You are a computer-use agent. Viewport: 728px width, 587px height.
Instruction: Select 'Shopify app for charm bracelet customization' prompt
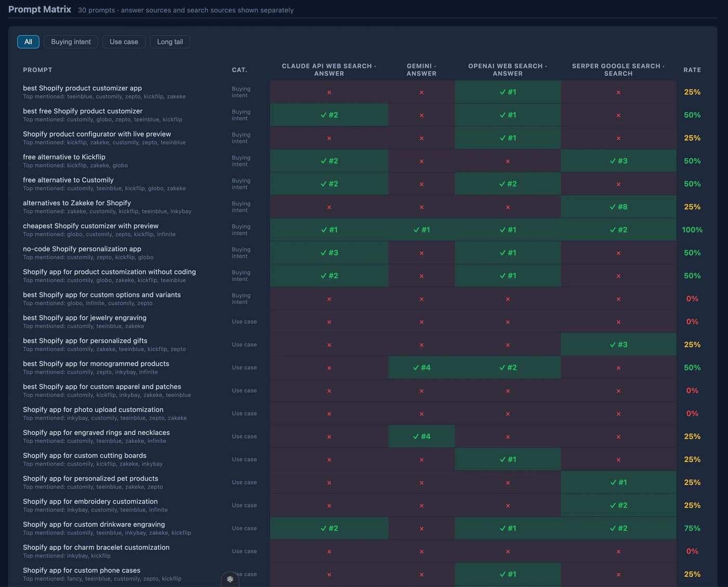click(x=96, y=546)
